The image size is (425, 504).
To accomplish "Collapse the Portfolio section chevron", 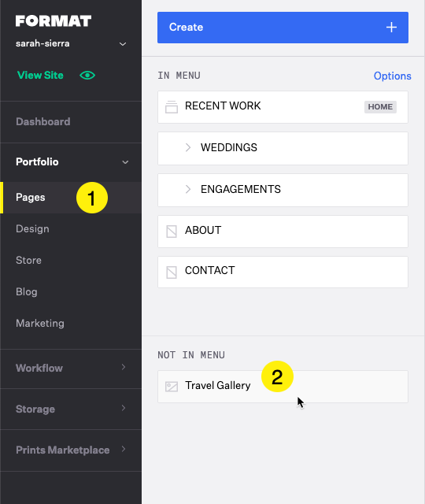I will (x=125, y=162).
